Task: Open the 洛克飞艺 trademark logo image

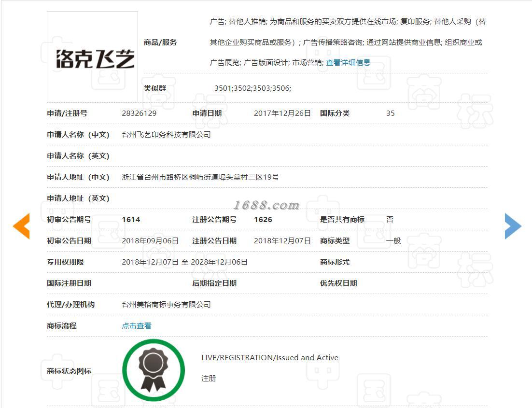Action: pos(92,56)
